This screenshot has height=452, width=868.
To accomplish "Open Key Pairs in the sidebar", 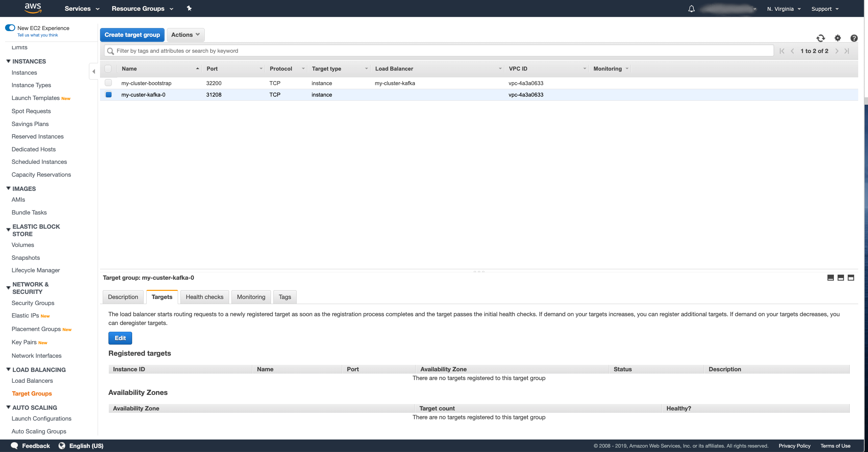I will pyautogui.click(x=24, y=342).
